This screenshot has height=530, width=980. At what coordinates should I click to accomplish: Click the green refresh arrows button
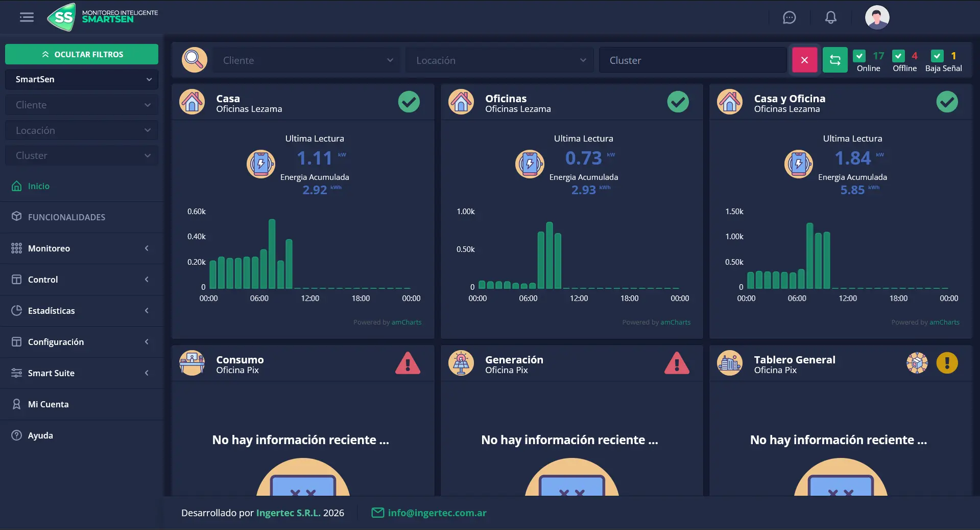835,60
